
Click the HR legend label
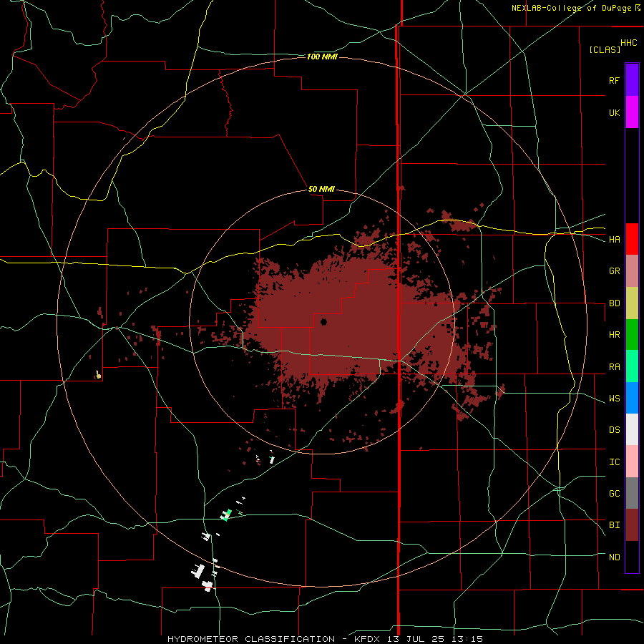pos(614,335)
